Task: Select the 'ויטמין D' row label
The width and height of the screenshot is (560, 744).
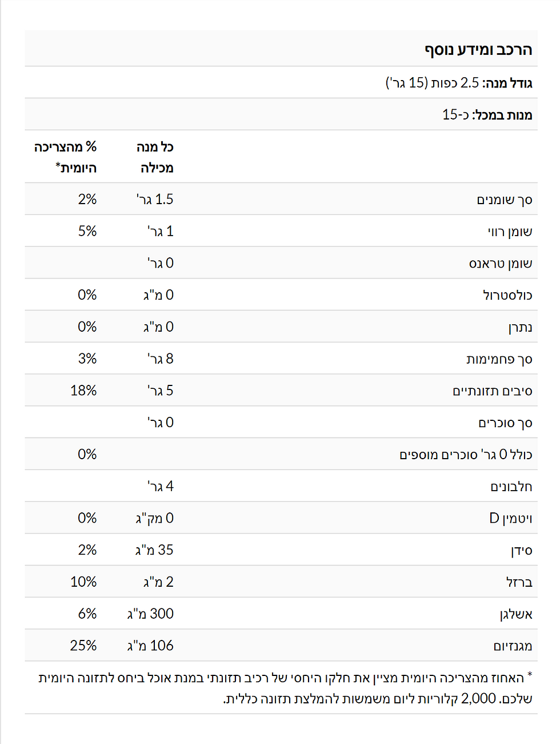Action: [x=510, y=518]
